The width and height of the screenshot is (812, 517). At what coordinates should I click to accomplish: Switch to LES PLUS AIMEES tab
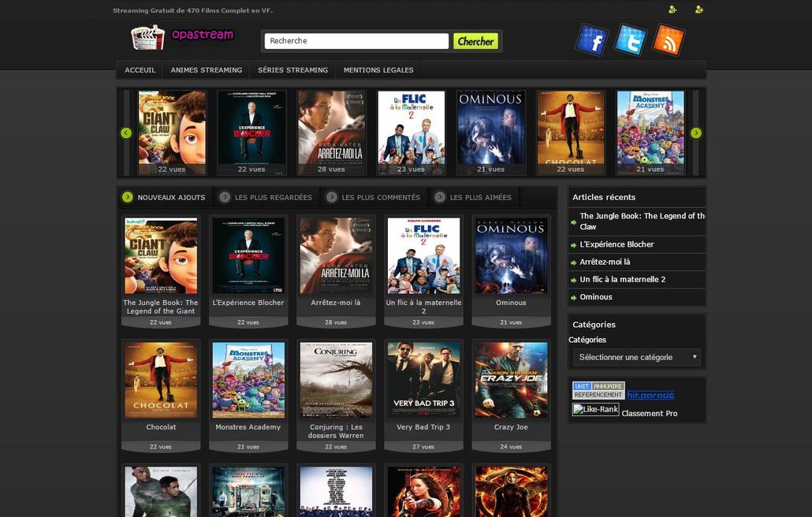tap(474, 197)
